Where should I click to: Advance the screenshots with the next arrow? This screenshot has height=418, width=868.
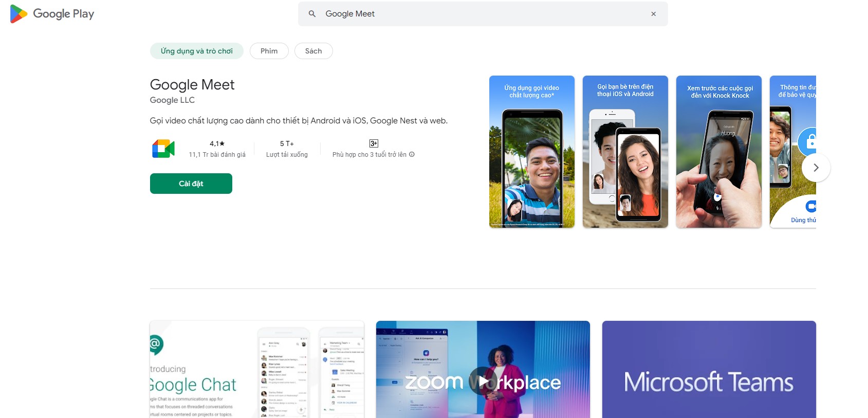[x=816, y=168]
